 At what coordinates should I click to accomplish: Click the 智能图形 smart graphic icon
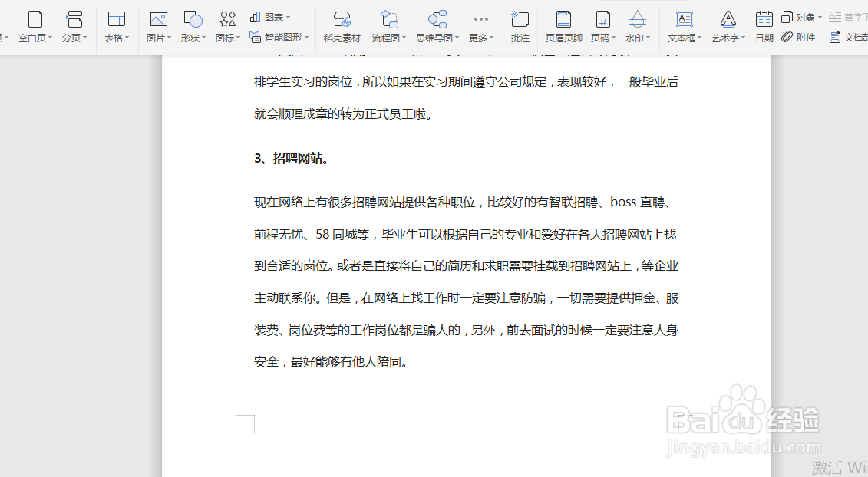(x=256, y=37)
